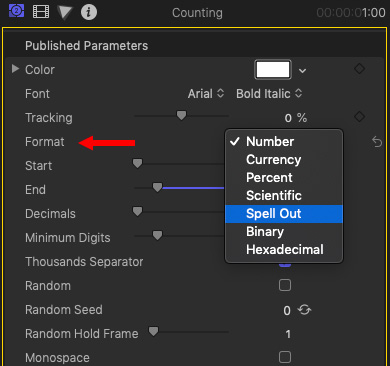Open the Bold Italic typeface popup
390x366 pixels.
point(269,94)
